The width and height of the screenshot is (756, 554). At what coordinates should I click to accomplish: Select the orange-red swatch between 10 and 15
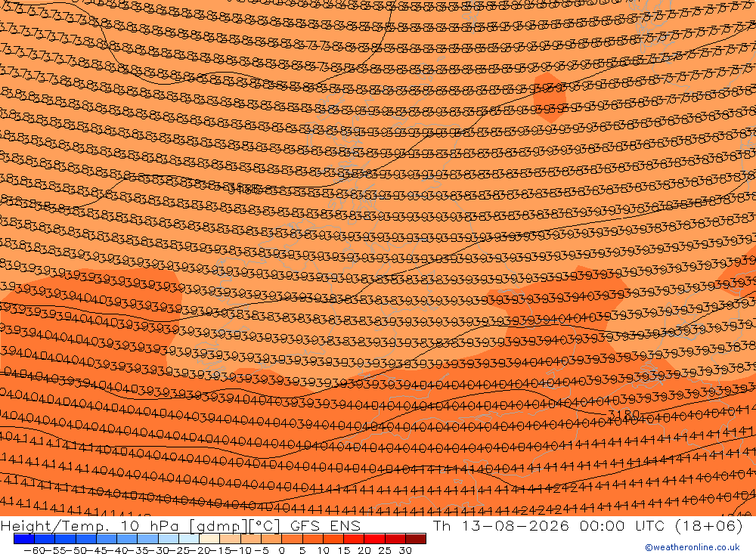[x=333, y=539]
